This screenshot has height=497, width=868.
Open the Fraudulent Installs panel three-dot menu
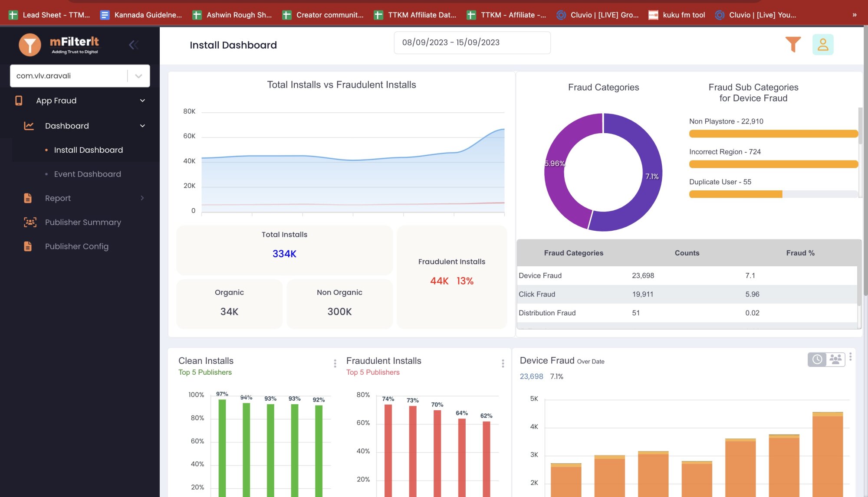[503, 363]
